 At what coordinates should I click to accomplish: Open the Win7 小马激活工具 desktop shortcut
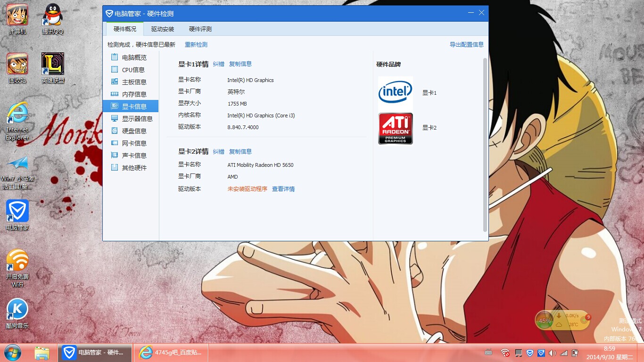(x=17, y=172)
